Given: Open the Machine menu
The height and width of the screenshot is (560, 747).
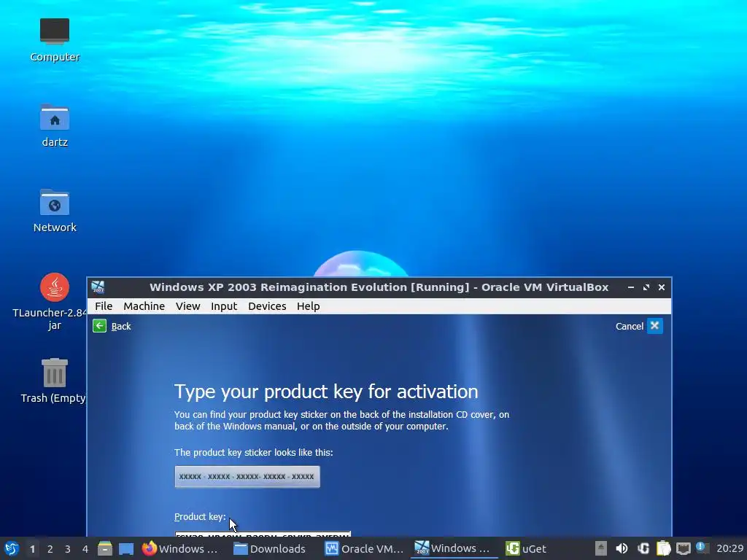Looking at the screenshot, I should 144,306.
